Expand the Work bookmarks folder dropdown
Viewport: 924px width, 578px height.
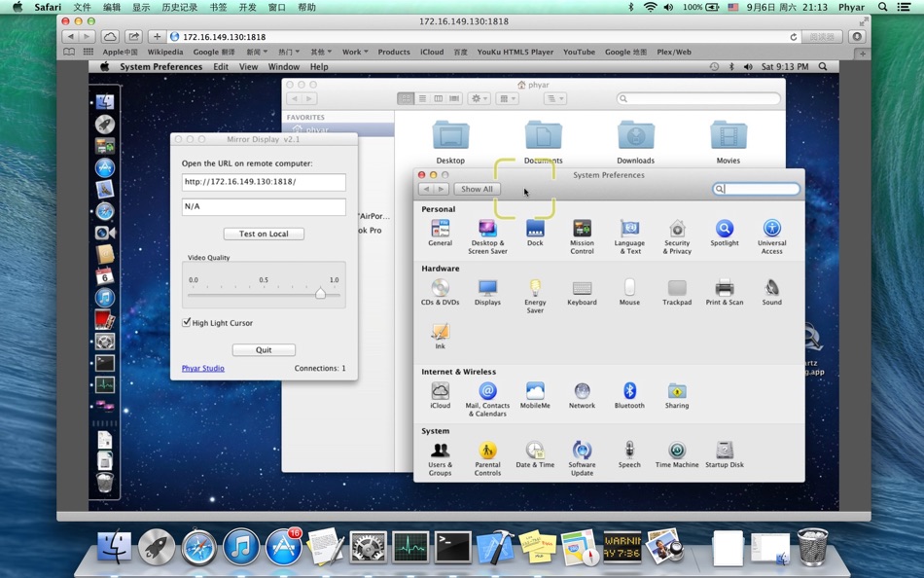pos(355,53)
